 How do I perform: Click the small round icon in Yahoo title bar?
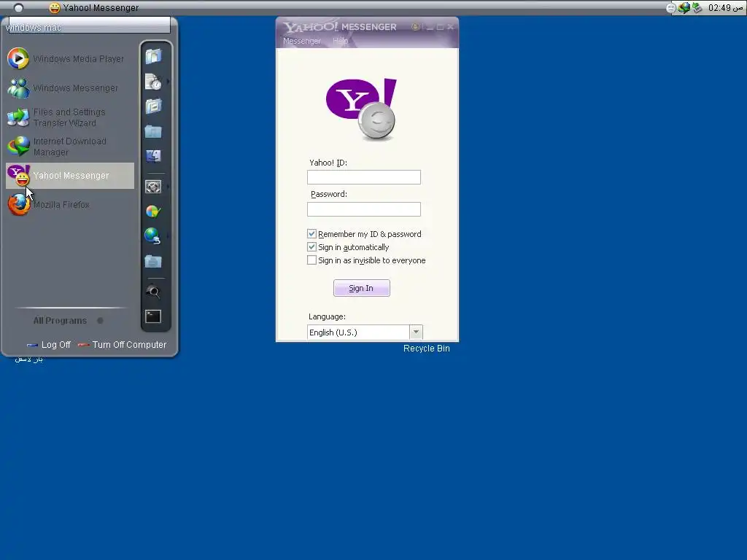(x=415, y=27)
